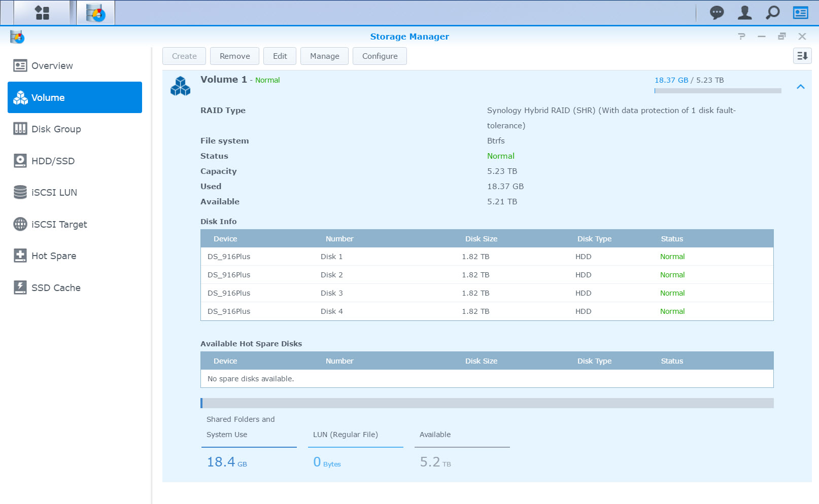Image resolution: width=819 pixels, height=504 pixels.
Task: Open the Overview section
Action: (x=75, y=66)
